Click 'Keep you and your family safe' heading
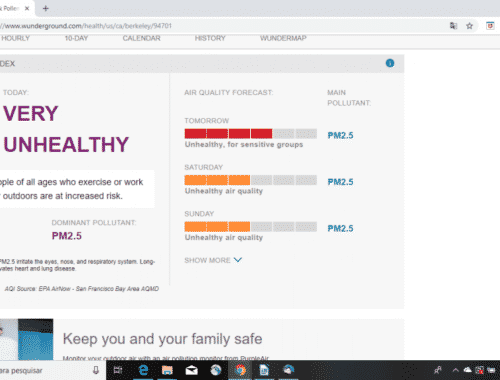Image resolution: width=500 pixels, height=380 pixels. tap(162, 339)
